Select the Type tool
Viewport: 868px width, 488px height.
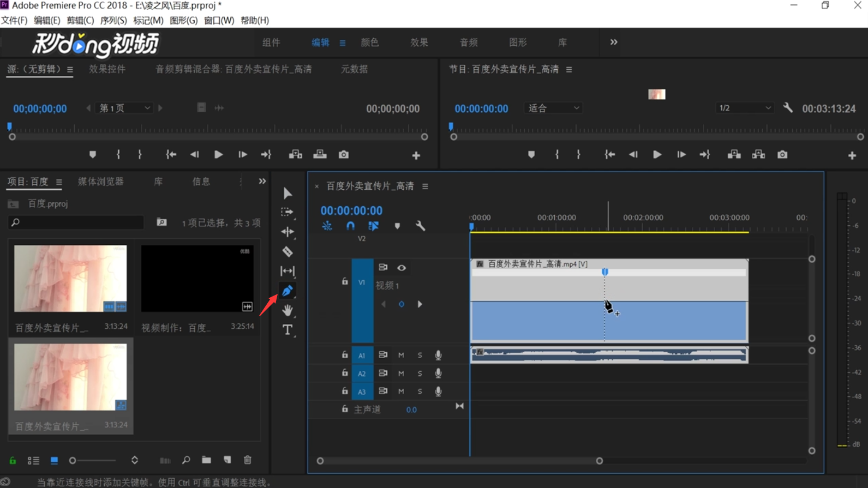(288, 330)
